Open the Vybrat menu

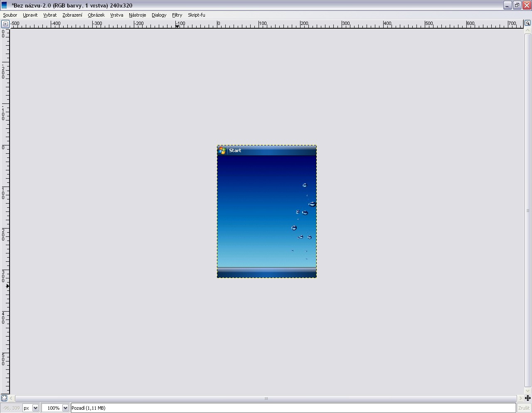click(50, 15)
